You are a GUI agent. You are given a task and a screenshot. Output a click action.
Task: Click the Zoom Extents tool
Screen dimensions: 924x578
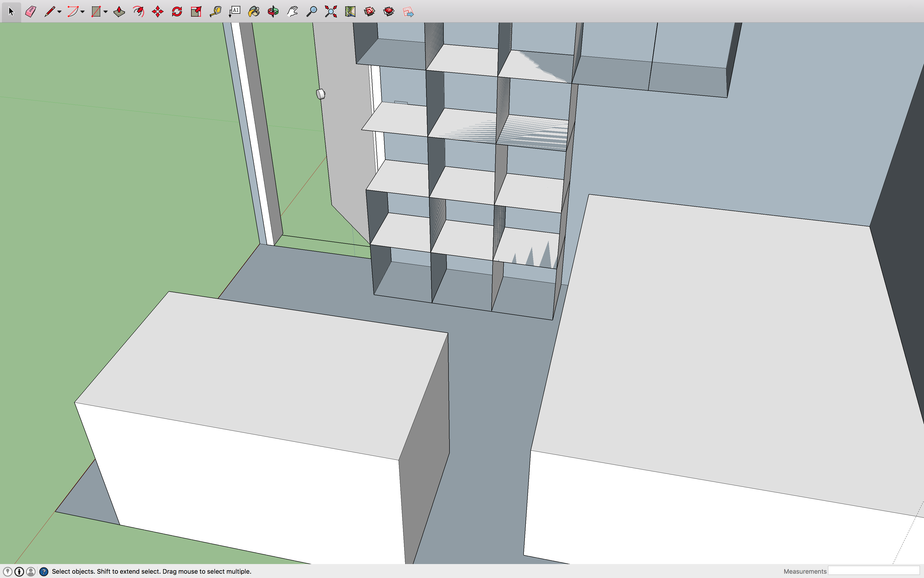tap(331, 12)
